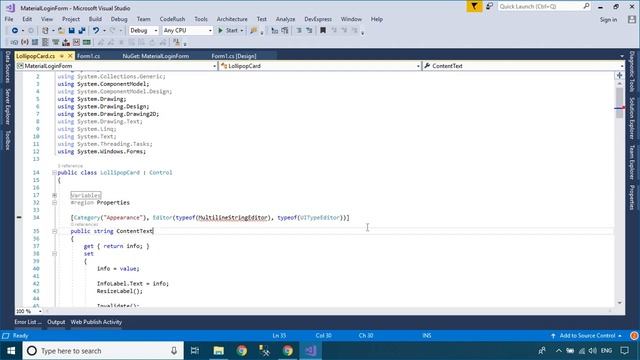Click Find in Files toolbar icon
640x360 pixels.
253,31
